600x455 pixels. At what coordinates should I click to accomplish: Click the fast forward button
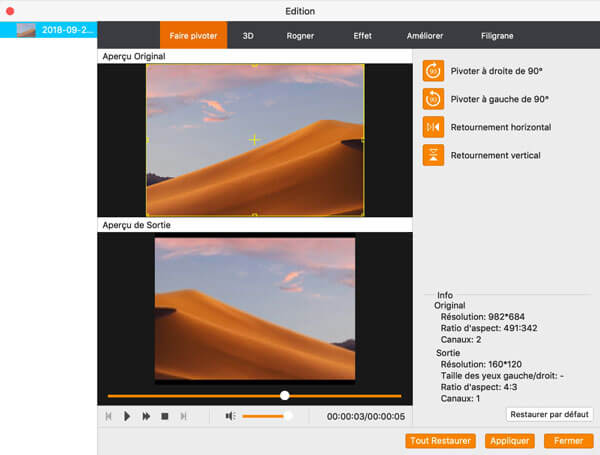146,415
